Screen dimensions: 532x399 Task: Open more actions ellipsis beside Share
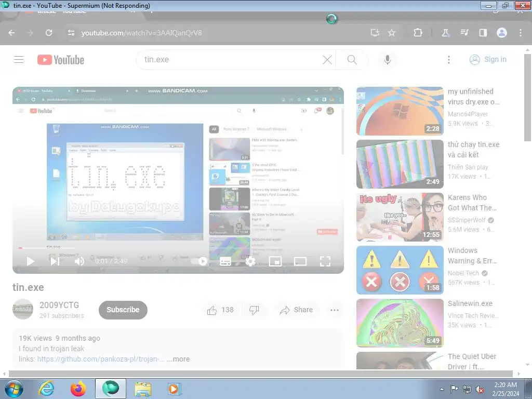(x=335, y=310)
